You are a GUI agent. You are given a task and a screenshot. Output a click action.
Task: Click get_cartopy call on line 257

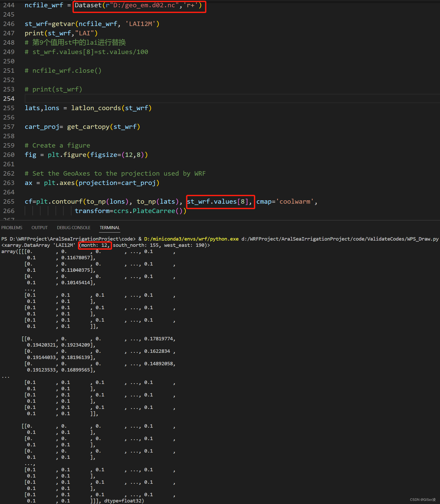point(104,127)
